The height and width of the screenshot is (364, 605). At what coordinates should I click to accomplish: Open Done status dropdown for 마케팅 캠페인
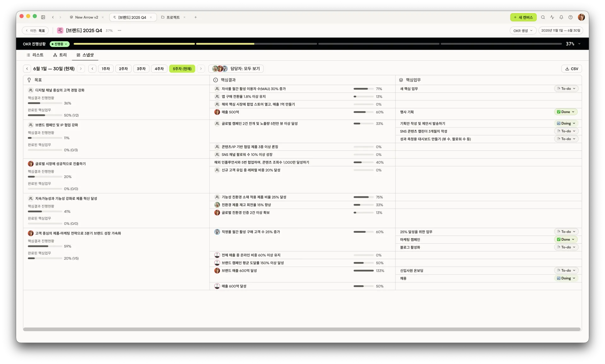[x=566, y=240]
